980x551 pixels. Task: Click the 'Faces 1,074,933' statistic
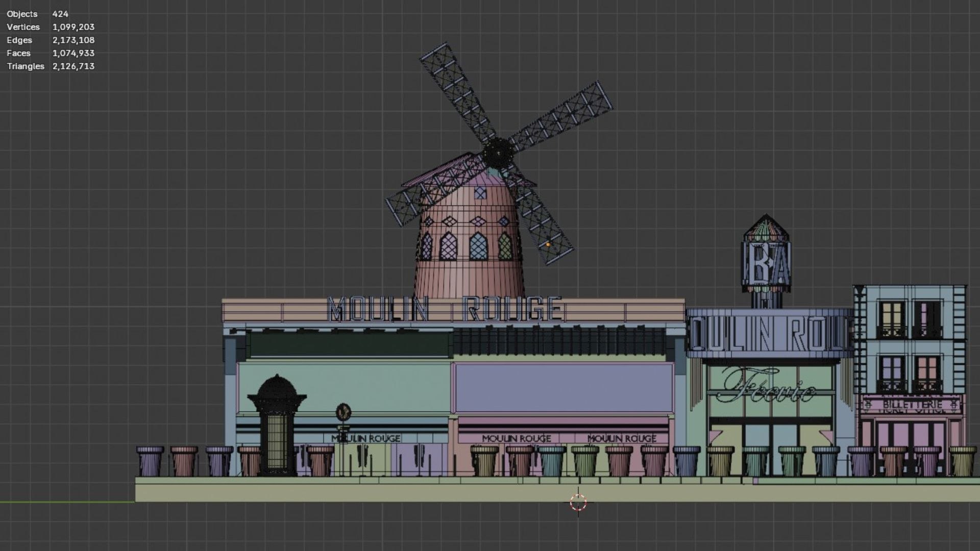click(x=51, y=53)
